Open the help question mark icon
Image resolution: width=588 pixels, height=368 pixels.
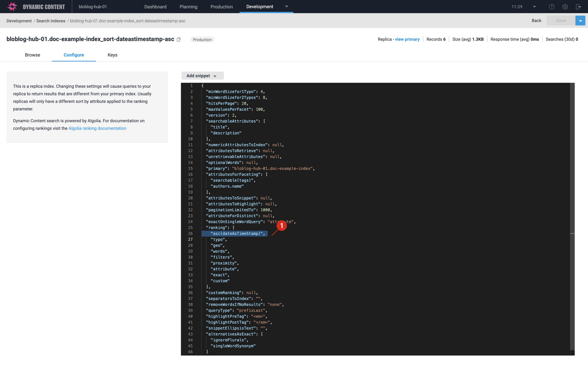click(x=552, y=7)
